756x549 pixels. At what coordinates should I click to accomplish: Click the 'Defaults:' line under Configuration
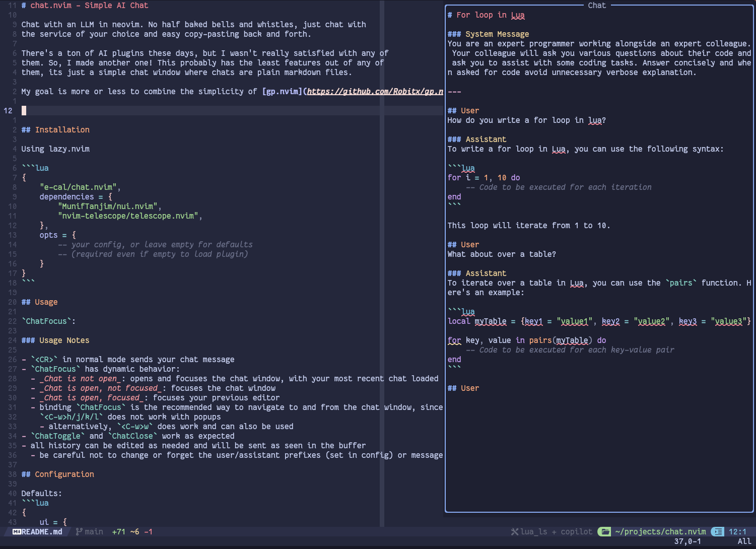pyautogui.click(x=41, y=494)
